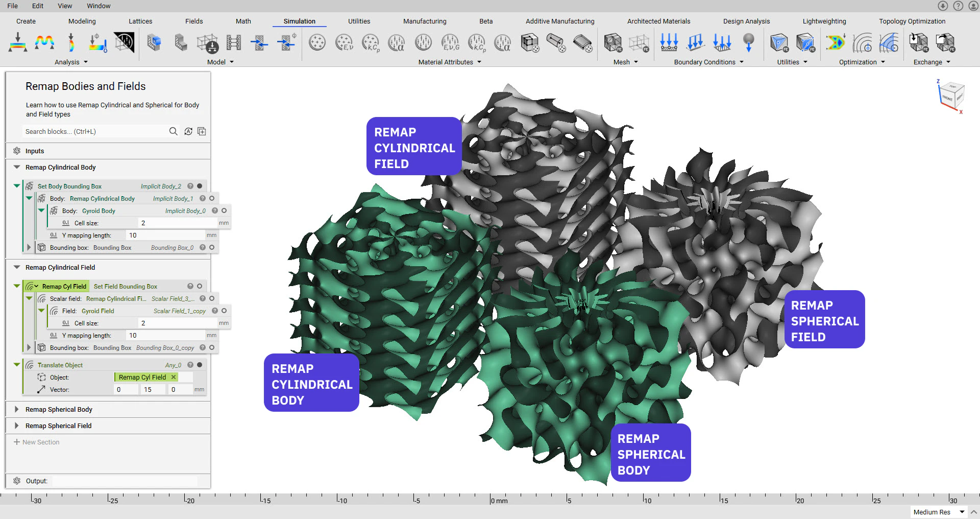Toggle visibility of Set Body Bounding Box block
This screenshot has height=519, width=980.
coord(200,186)
